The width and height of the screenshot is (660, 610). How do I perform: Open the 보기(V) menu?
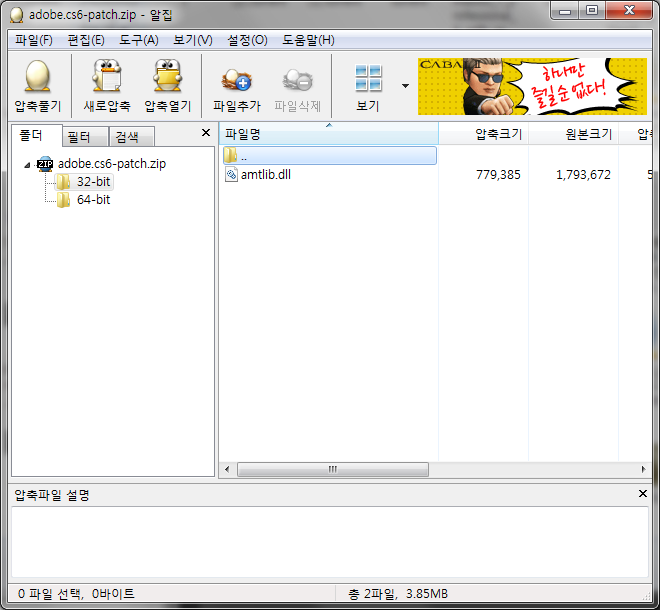click(x=193, y=40)
